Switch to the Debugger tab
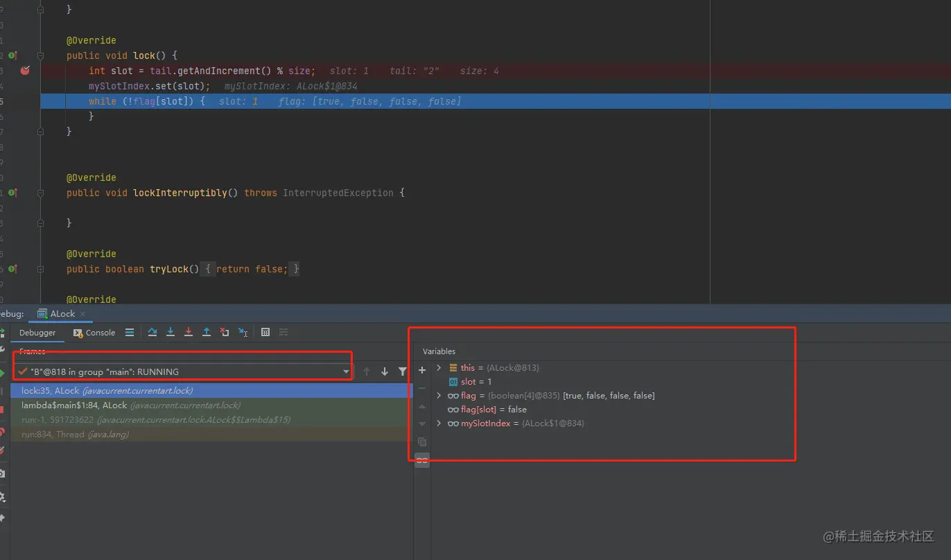Image resolution: width=951 pixels, height=560 pixels. pos(37,333)
